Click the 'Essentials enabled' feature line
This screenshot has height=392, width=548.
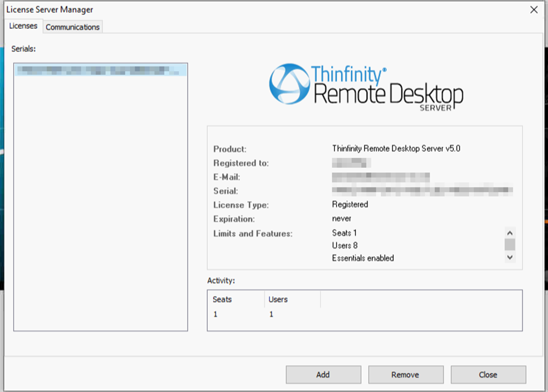tap(363, 258)
